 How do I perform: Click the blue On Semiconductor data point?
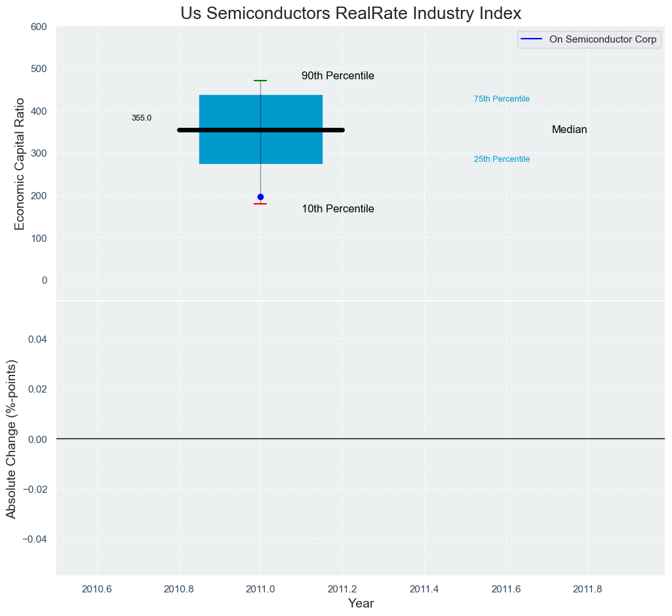[260, 197]
